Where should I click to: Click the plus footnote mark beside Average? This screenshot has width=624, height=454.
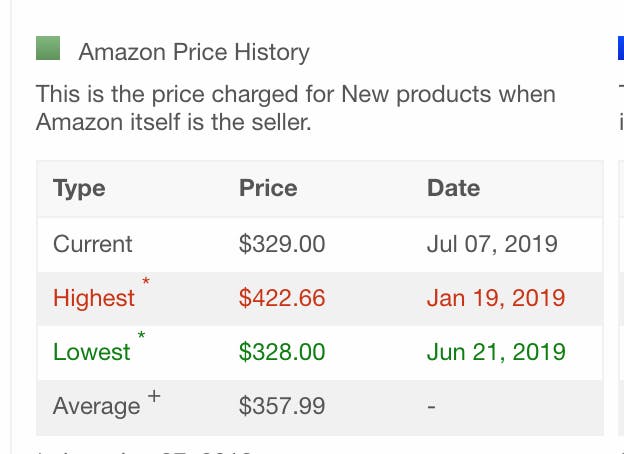(x=154, y=396)
